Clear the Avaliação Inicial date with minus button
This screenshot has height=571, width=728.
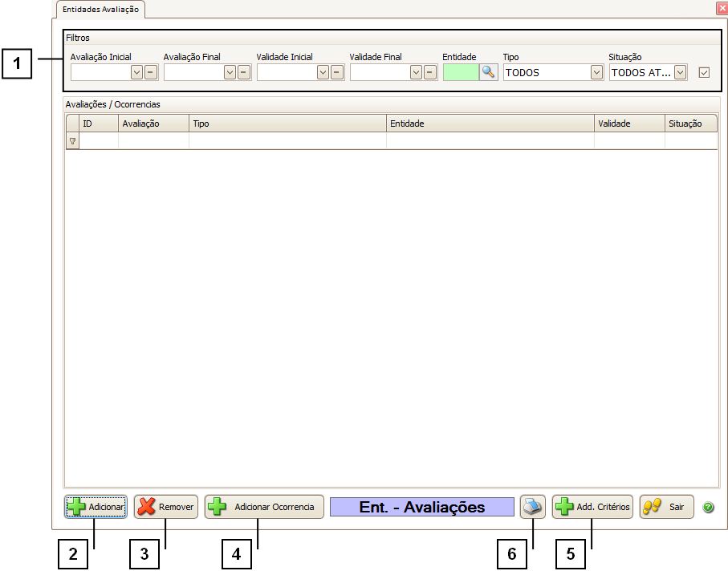(151, 72)
